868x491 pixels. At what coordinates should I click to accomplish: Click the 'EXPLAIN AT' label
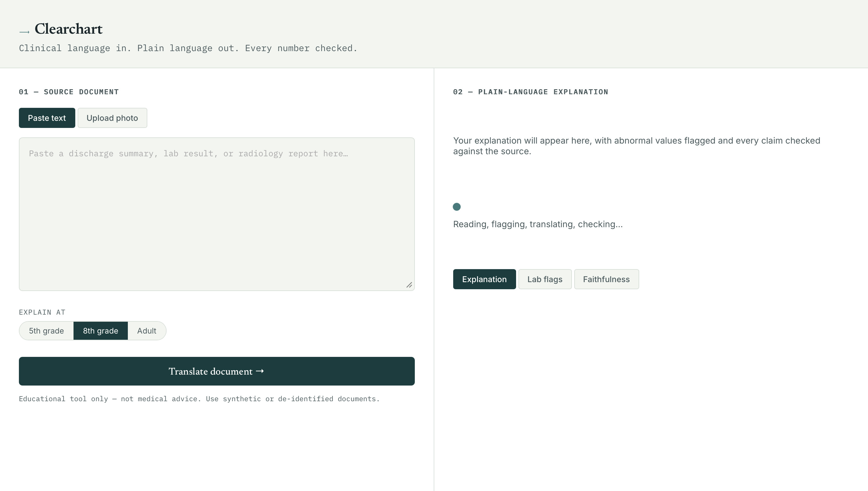click(42, 312)
